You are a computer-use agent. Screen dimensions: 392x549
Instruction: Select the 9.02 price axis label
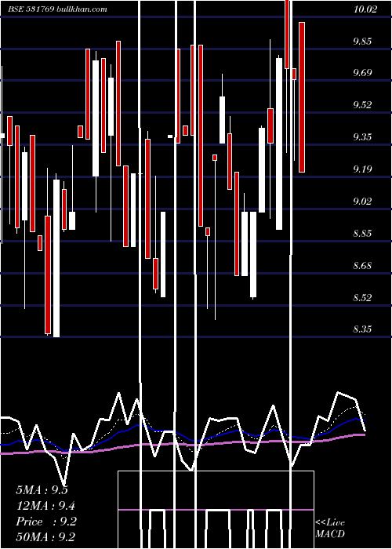pos(362,202)
